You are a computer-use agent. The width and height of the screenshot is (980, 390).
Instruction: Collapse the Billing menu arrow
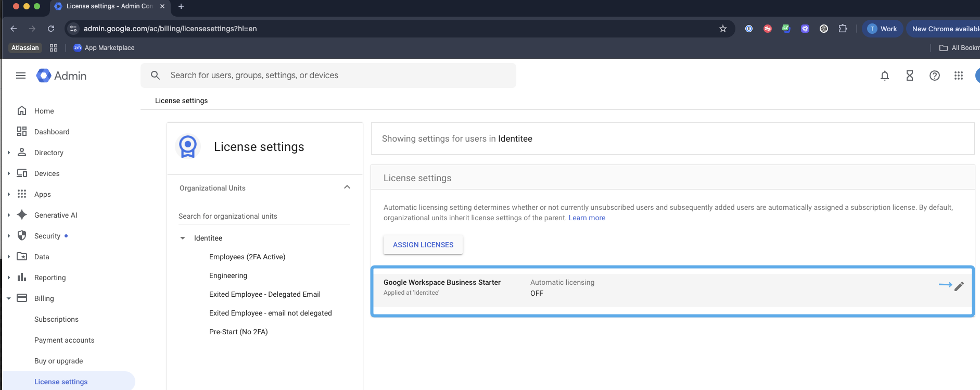point(9,298)
